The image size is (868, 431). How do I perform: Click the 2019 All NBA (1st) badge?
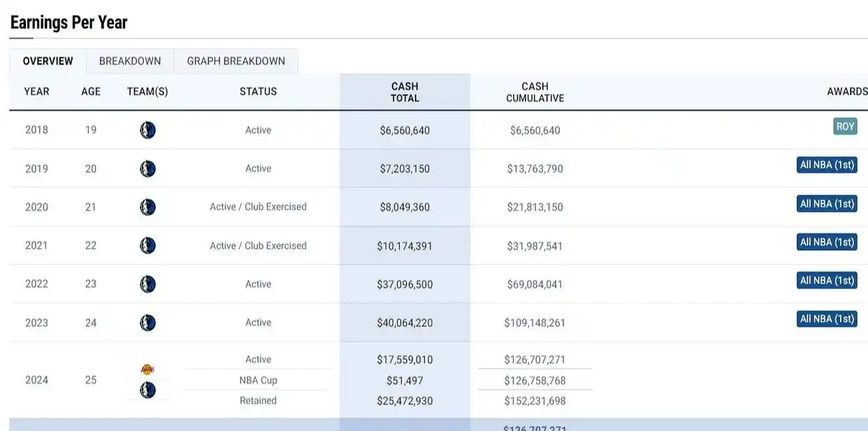[x=827, y=165]
